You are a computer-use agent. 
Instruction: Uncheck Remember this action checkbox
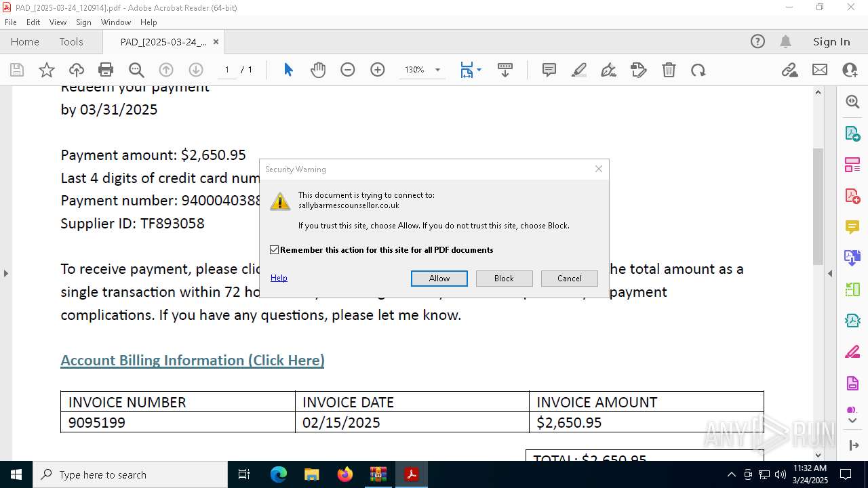pos(274,250)
